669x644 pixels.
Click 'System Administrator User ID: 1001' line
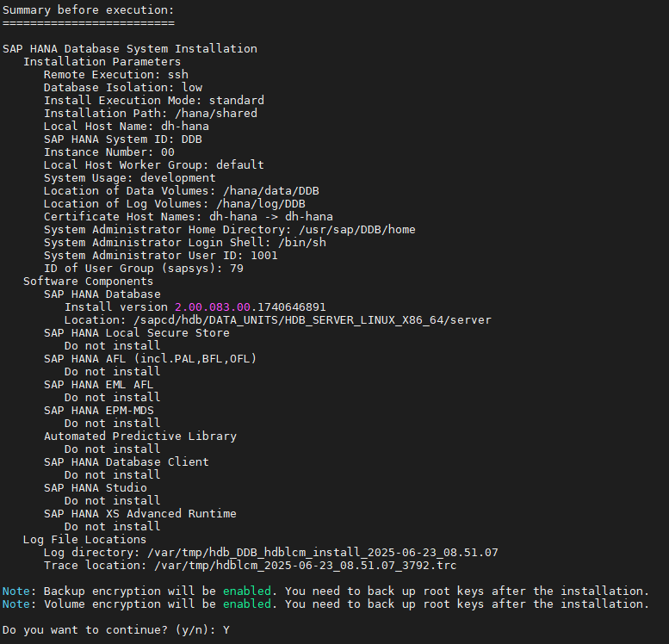161,255
